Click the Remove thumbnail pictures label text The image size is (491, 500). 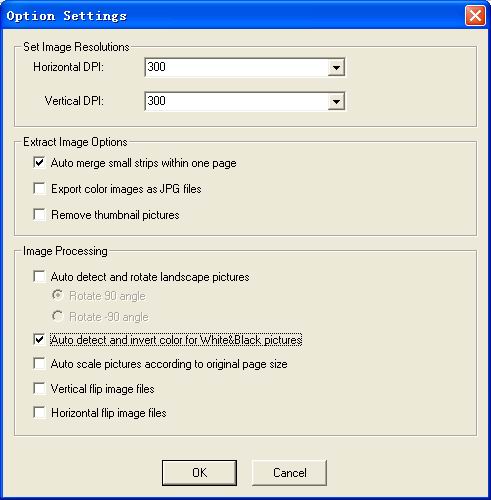point(115,215)
